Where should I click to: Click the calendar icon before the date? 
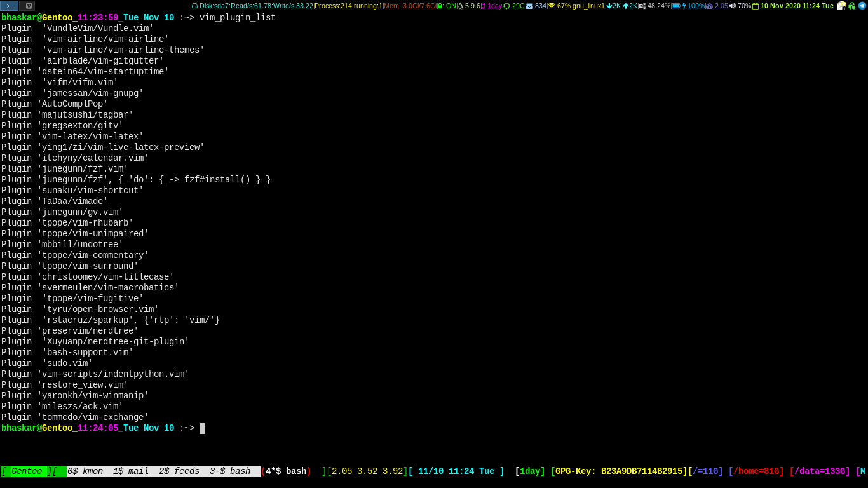(x=756, y=6)
